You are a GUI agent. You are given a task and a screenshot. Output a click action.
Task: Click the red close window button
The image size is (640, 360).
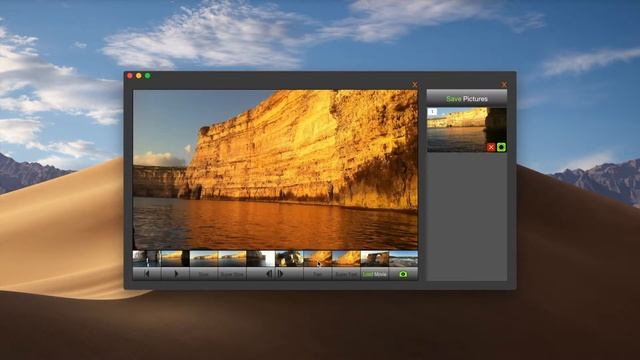(x=130, y=76)
